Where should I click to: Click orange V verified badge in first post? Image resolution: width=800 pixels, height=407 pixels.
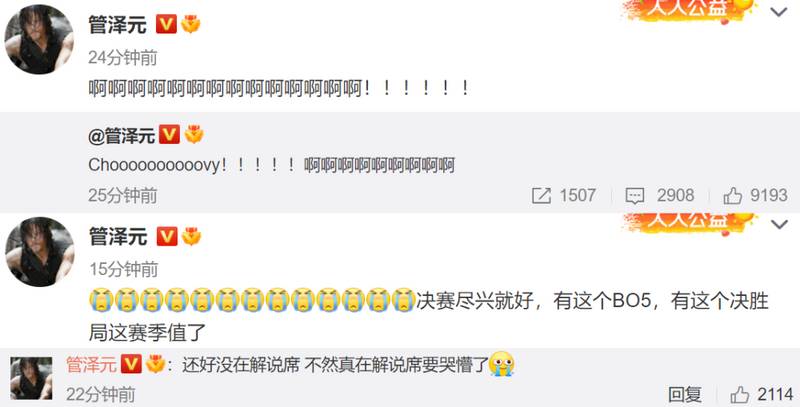(166, 24)
